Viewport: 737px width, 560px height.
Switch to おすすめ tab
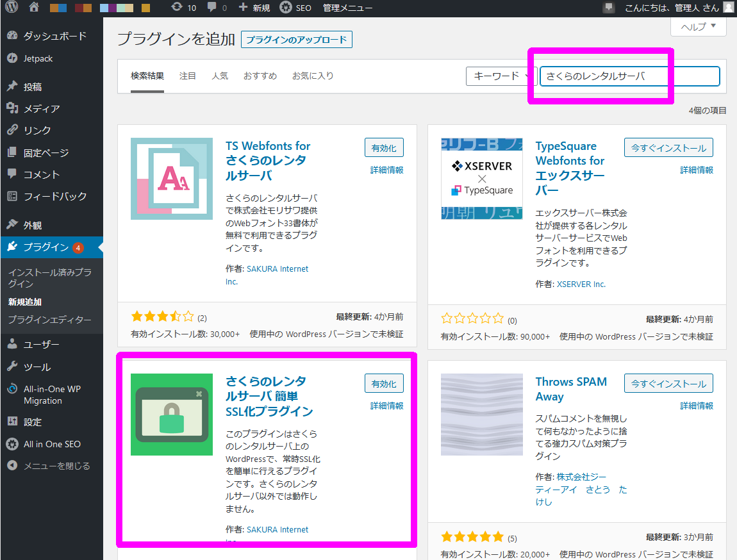coord(260,76)
